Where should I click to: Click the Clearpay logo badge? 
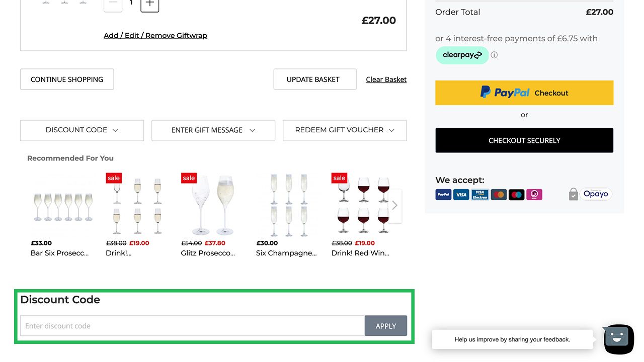[462, 55]
